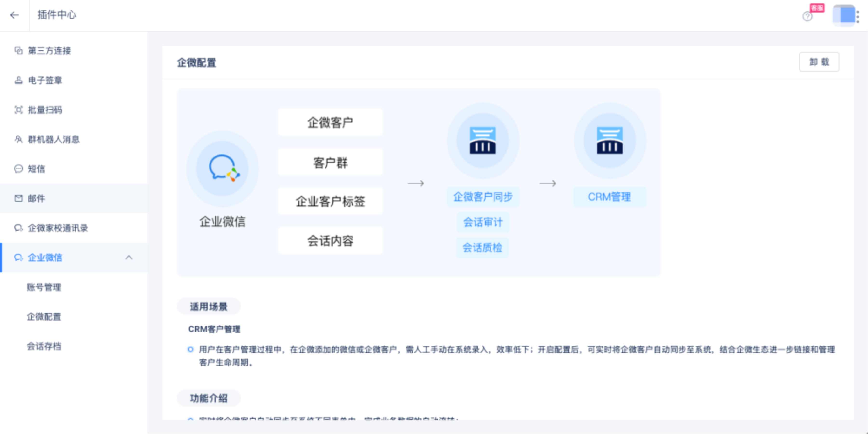Open 群机器人消息 sidebar entry
Screen dimensions: 868x434
click(x=53, y=140)
